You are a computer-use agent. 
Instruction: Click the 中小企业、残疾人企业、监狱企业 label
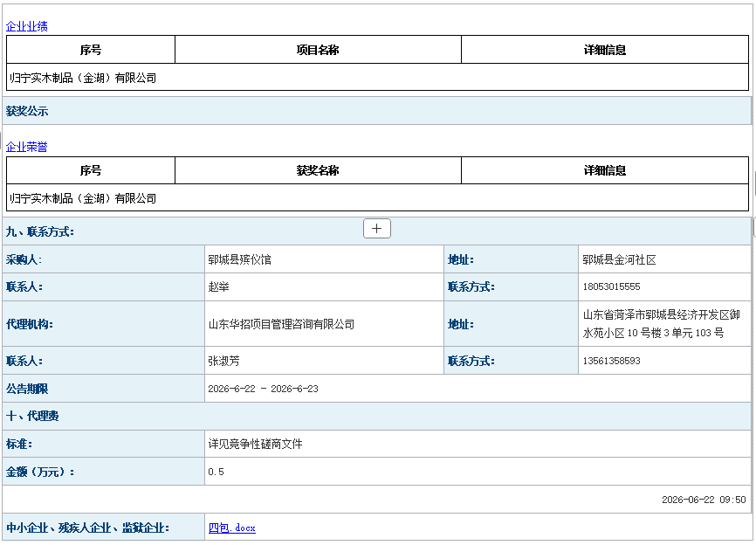click(87, 528)
